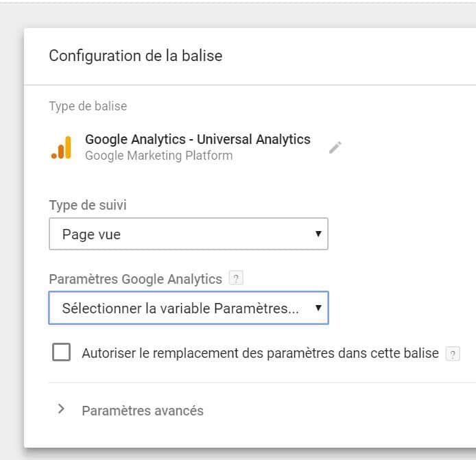The height and width of the screenshot is (460, 476).
Task: Click the Google Analytics bar chart logo
Action: click(61, 147)
